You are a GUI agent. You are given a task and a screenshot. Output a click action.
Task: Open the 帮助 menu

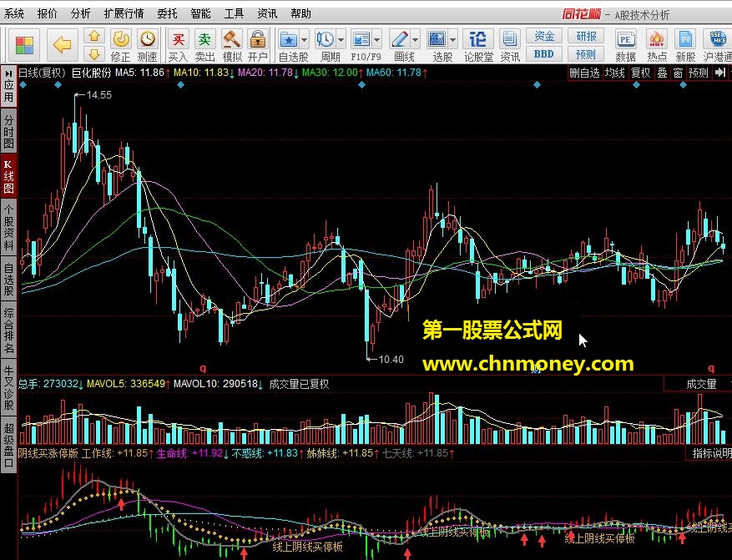coord(300,13)
